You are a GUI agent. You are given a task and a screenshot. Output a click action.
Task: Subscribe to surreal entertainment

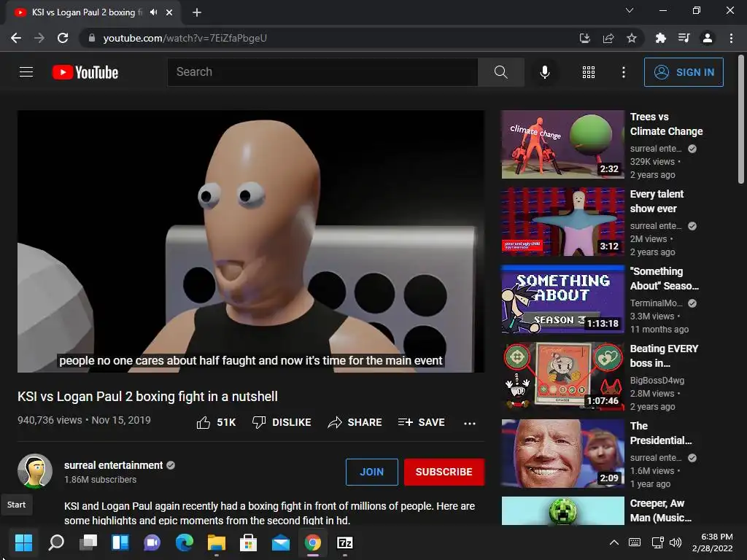444,472
